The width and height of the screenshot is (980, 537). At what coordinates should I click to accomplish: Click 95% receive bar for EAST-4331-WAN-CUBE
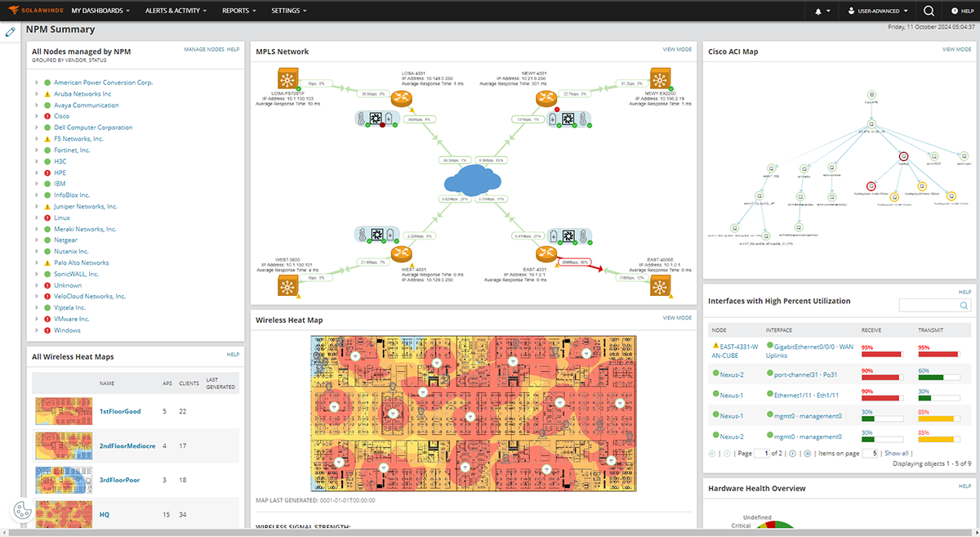click(x=881, y=354)
